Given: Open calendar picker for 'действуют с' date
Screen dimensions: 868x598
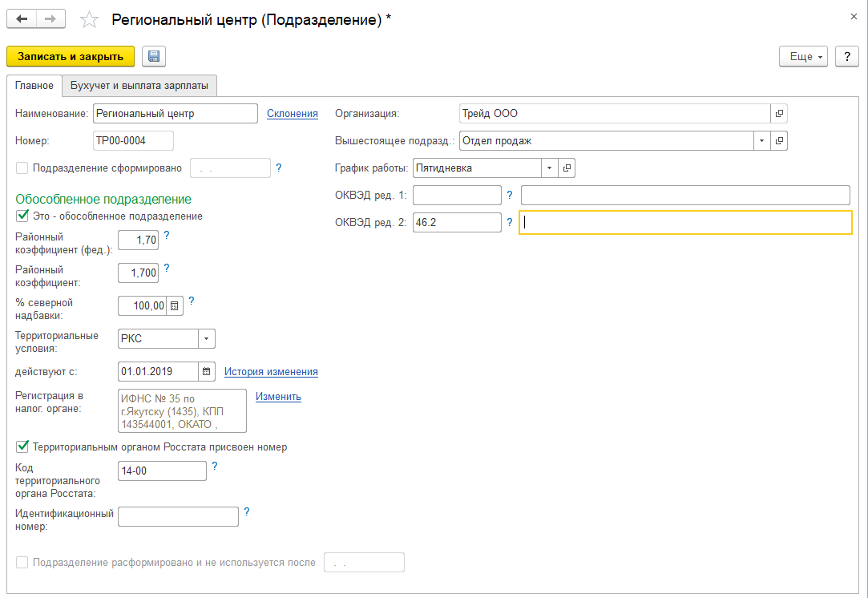Looking at the screenshot, I should tap(207, 371).
